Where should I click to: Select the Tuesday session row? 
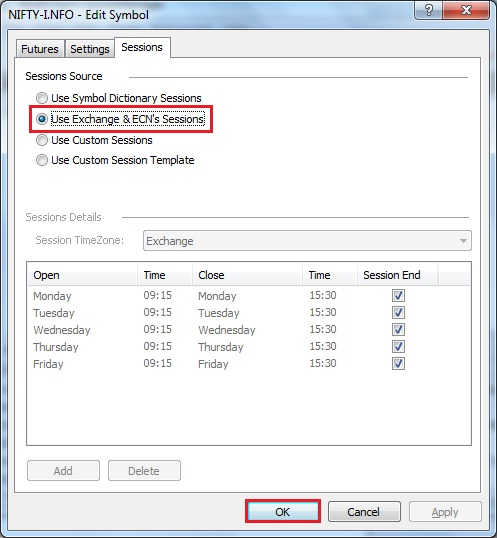pyautogui.click(x=249, y=313)
